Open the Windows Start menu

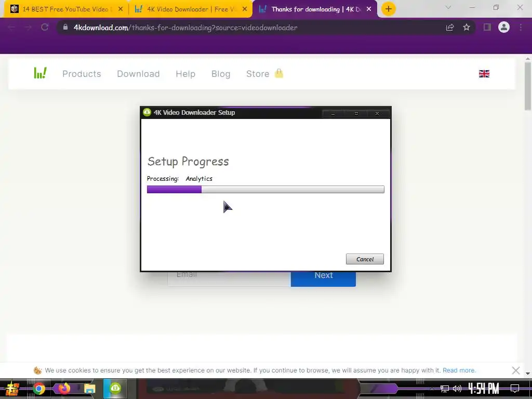pyautogui.click(x=12, y=389)
